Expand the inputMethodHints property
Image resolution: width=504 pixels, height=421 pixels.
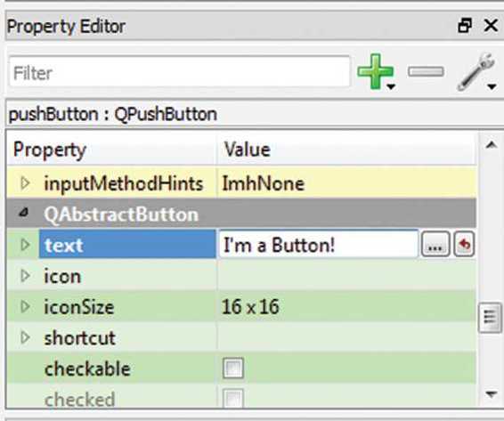click(25, 183)
